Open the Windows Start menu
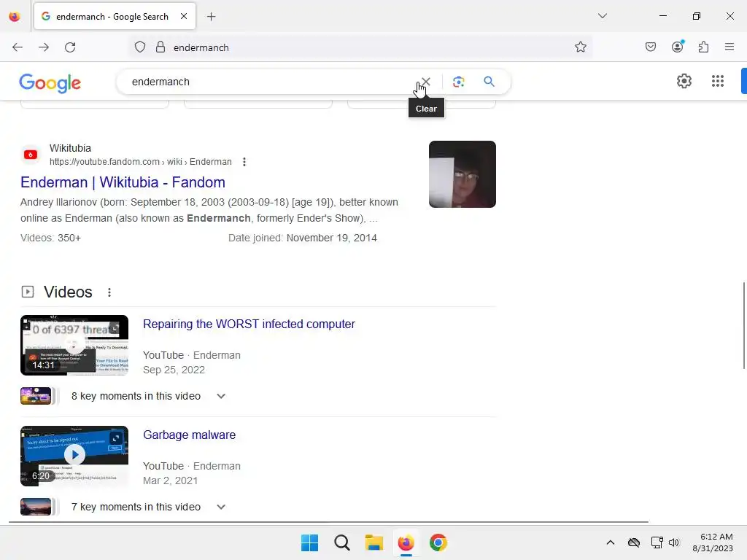 pyautogui.click(x=309, y=542)
